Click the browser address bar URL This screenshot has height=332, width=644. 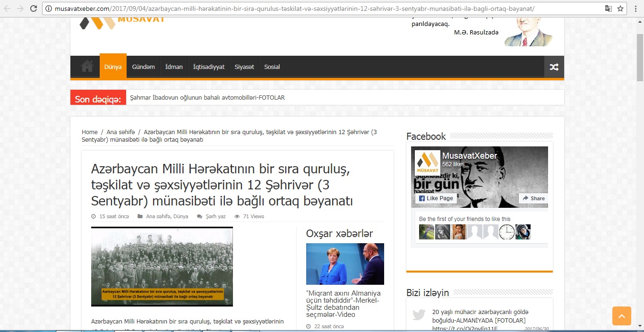coord(293,9)
